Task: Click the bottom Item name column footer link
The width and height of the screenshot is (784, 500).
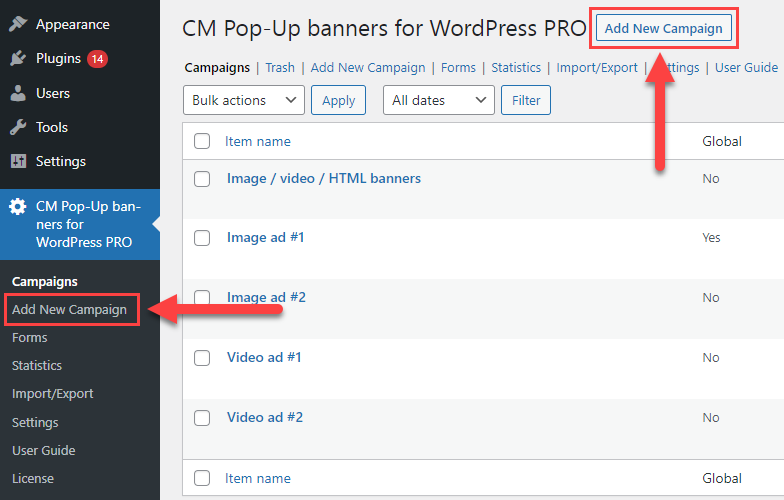Action: (258, 478)
